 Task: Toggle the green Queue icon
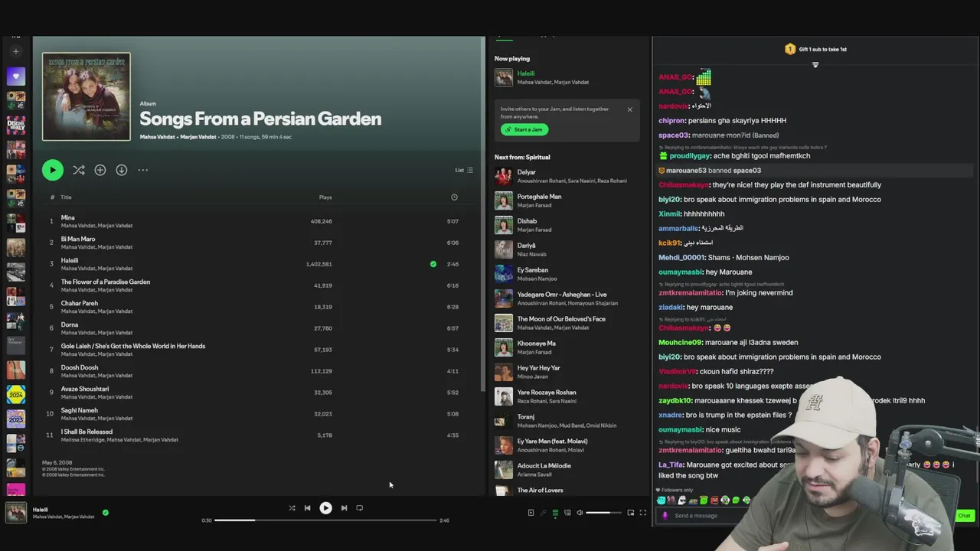(x=555, y=513)
